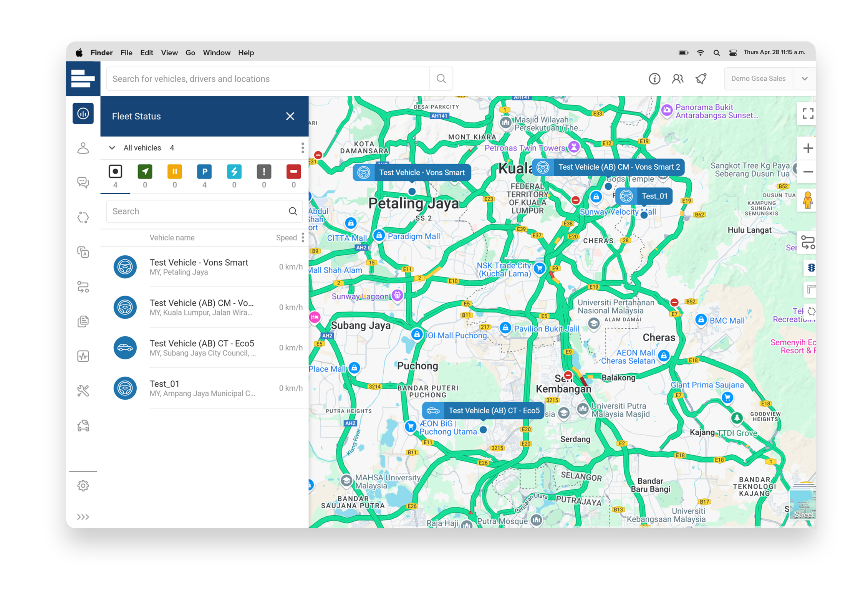Click the Demo Gsea Sales account field

tap(758, 79)
